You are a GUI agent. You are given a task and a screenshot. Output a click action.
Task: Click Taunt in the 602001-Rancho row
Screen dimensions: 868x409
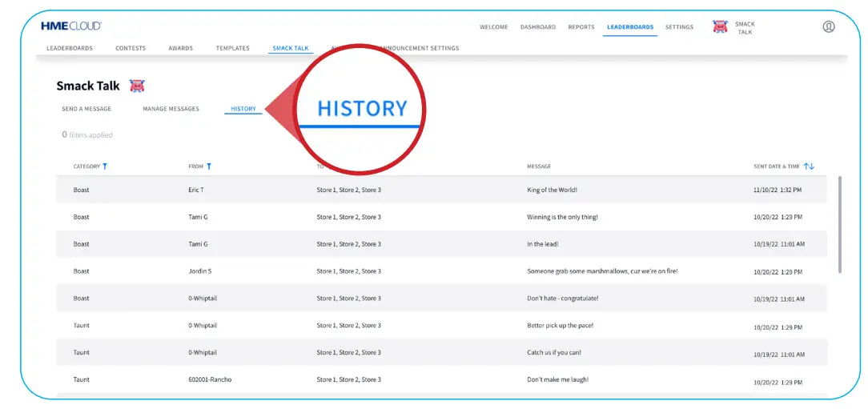point(82,379)
